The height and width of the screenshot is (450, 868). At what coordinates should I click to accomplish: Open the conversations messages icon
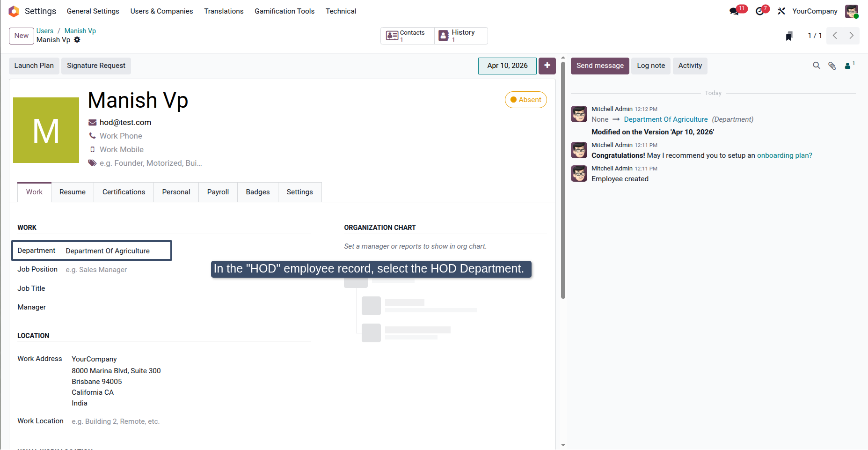(735, 11)
